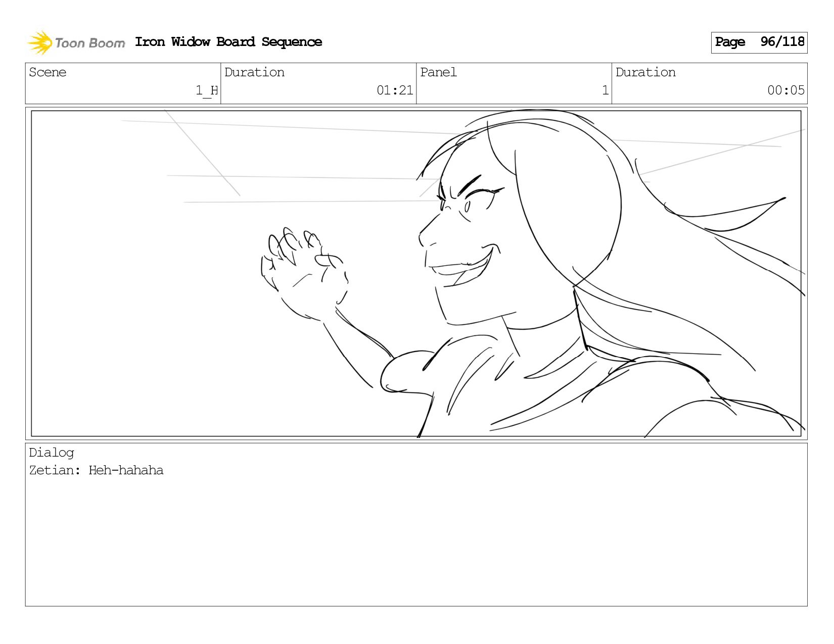Click the 'Dialog' heading
Viewport: 834px width, 644px height.
click(52, 453)
